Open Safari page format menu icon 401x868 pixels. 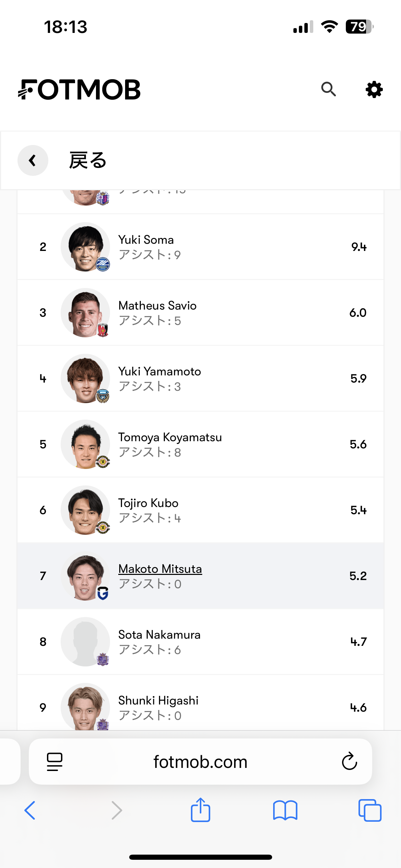54,762
